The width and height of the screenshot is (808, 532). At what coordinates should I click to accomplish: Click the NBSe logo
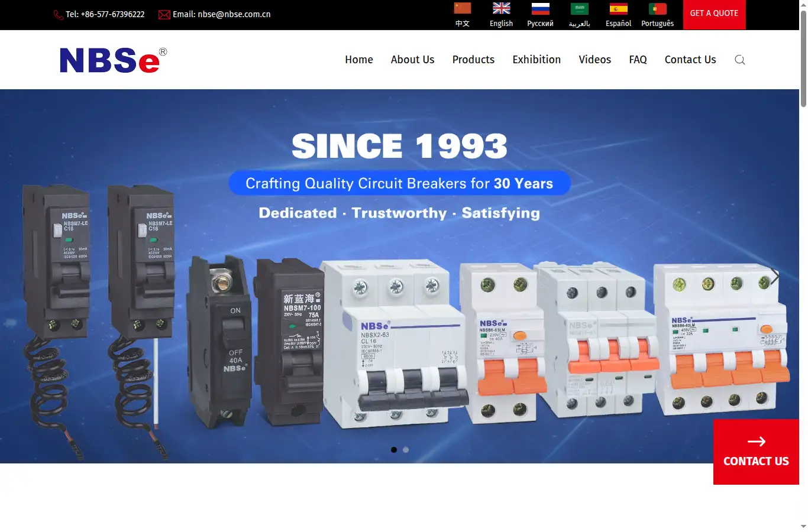click(113, 60)
